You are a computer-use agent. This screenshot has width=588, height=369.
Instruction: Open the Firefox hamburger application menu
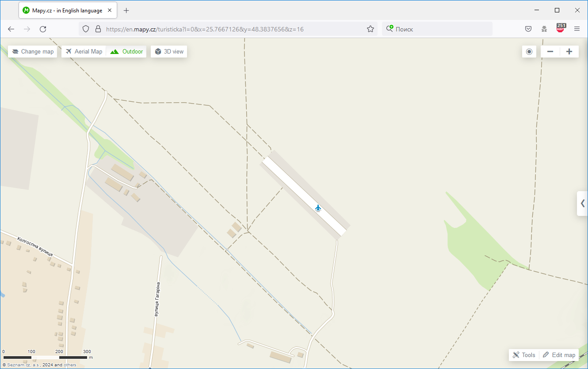(x=577, y=29)
